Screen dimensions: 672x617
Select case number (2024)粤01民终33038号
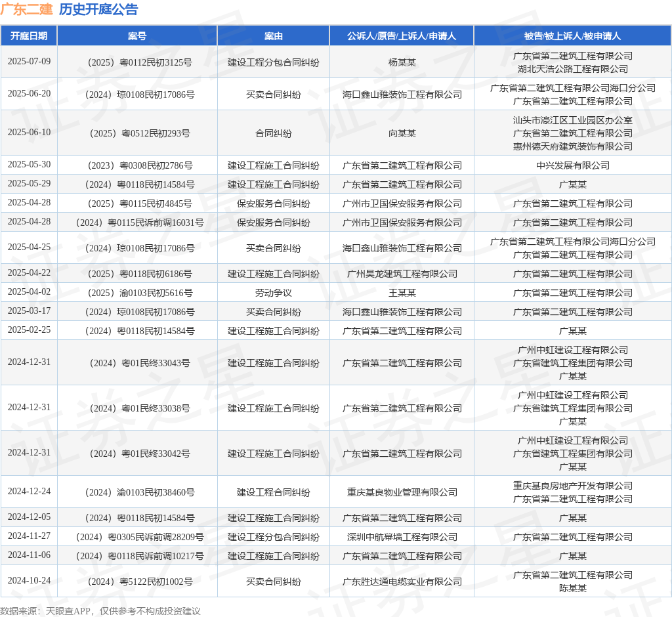pyautogui.click(x=137, y=409)
